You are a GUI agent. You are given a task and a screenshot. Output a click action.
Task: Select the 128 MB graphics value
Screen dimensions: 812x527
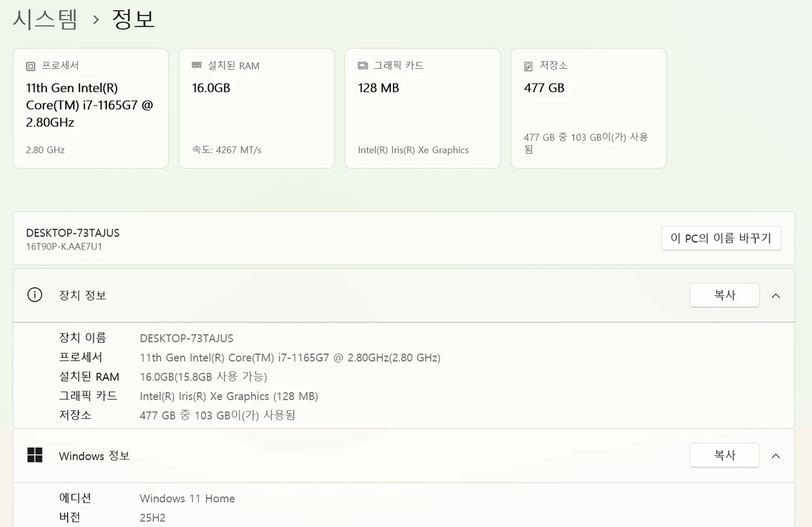[378, 88]
